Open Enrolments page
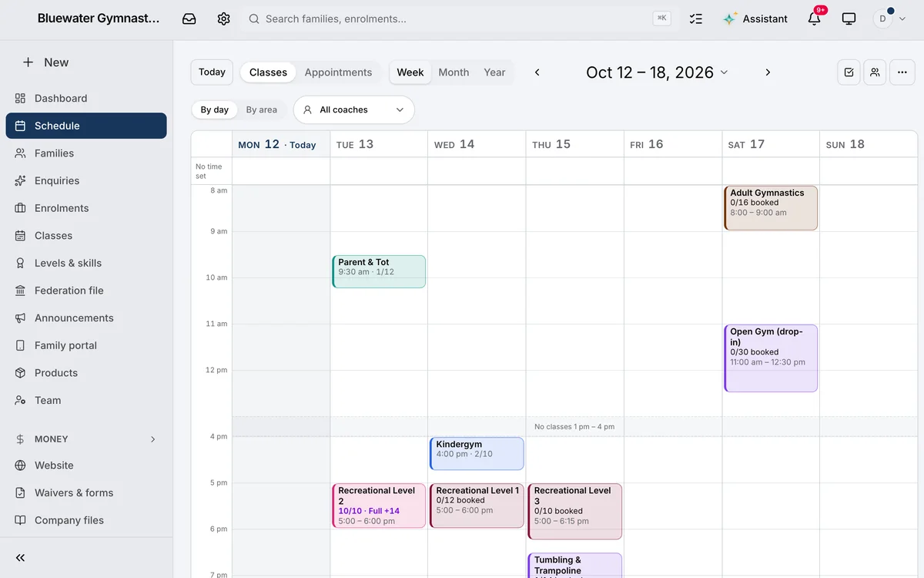This screenshot has width=924, height=578. [86, 208]
